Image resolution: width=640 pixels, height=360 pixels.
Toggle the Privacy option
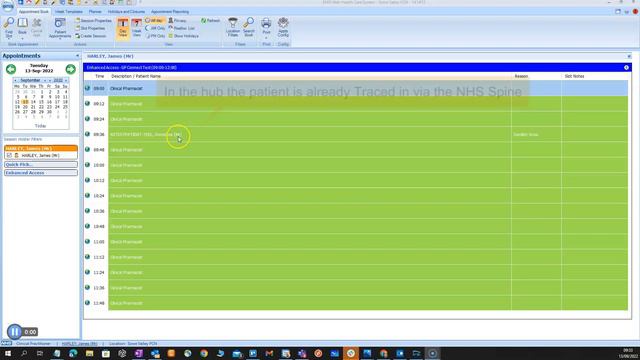click(177, 20)
